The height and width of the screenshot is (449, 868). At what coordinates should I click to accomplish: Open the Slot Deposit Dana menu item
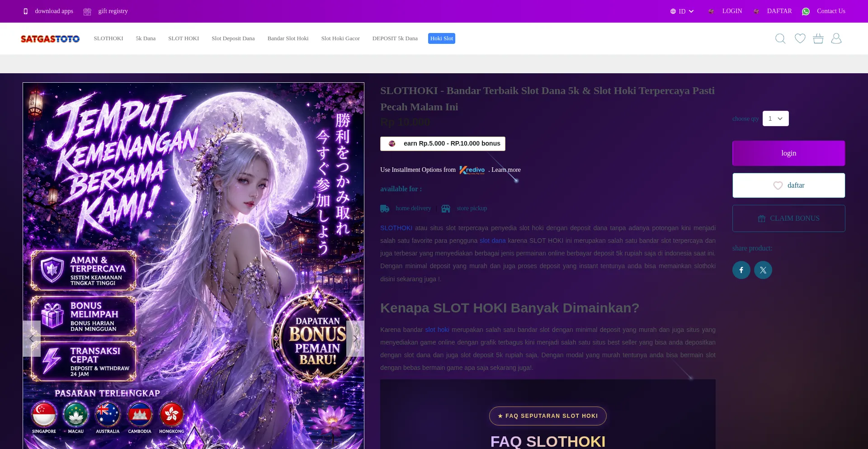point(233,38)
